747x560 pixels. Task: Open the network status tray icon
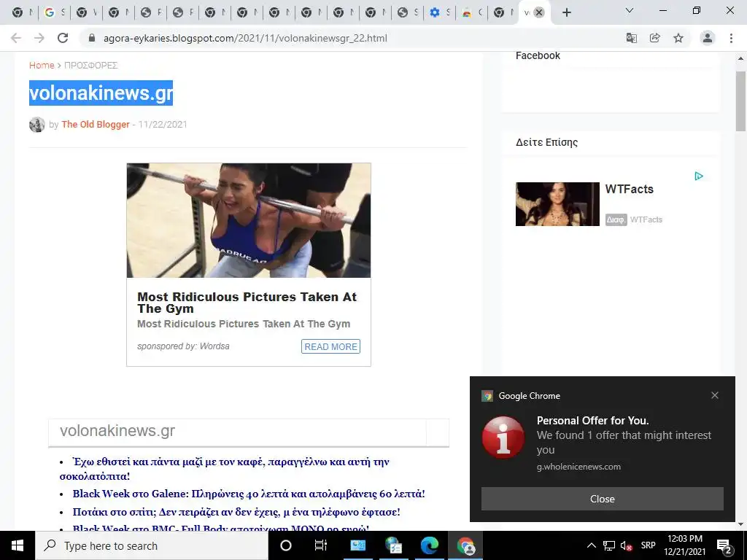(609, 545)
